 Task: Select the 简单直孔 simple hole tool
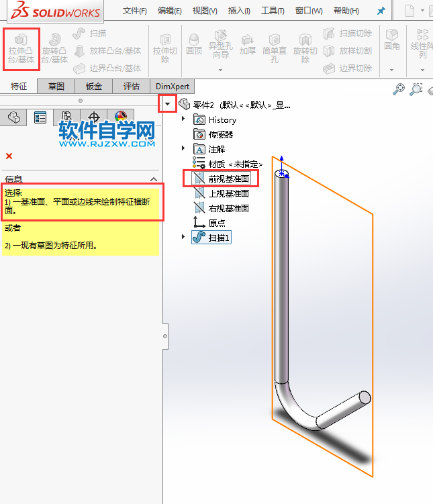[x=274, y=48]
